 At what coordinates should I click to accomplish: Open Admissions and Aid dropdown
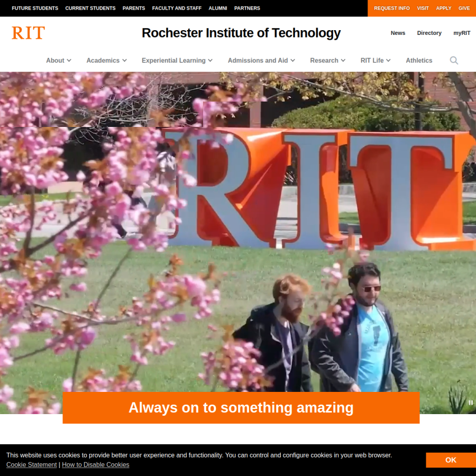click(261, 60)
